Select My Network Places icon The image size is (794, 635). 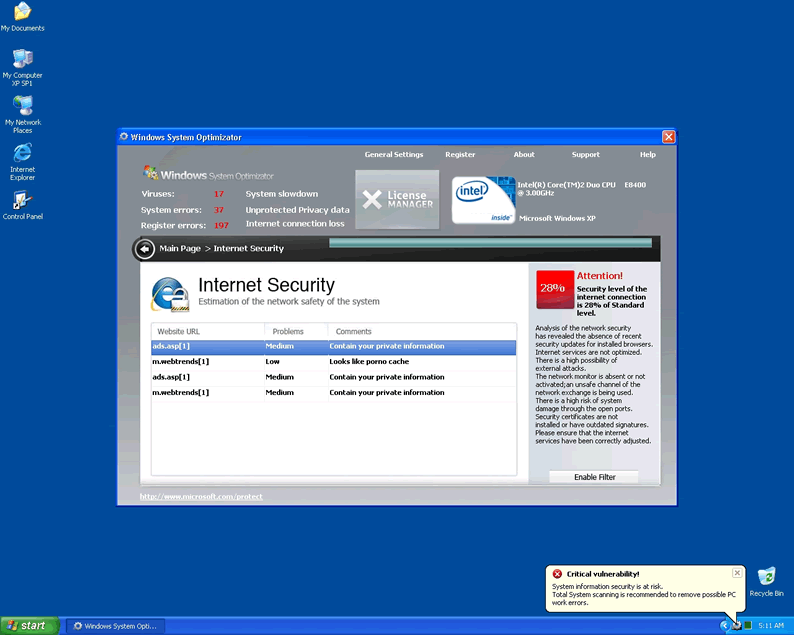22,107
